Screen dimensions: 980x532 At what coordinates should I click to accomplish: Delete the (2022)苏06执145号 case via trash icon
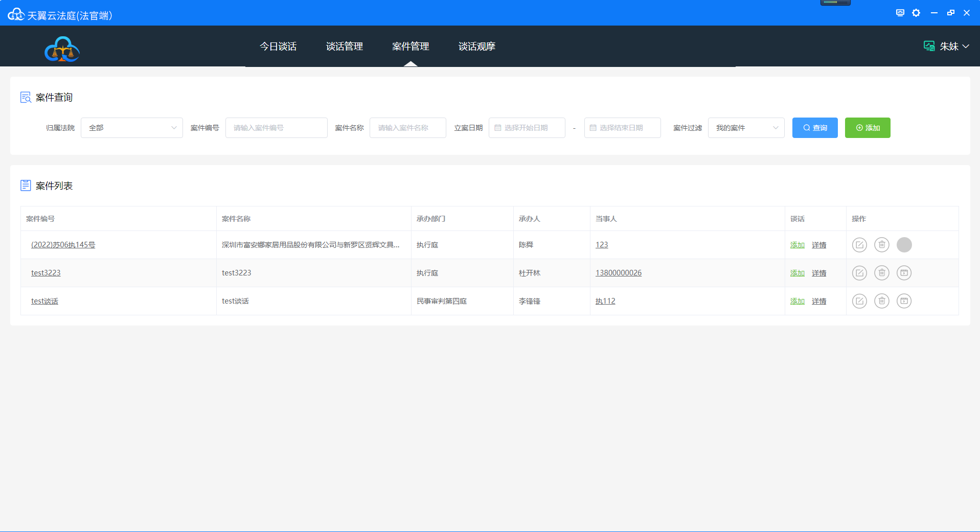(x=881, y=245)
